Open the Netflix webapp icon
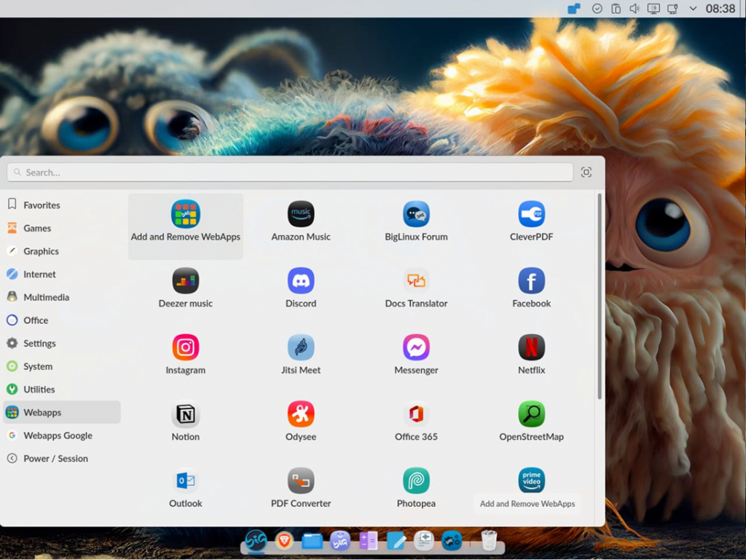This screenshot has width=746, height=560. pyautogui.click(x=531, y=348)
